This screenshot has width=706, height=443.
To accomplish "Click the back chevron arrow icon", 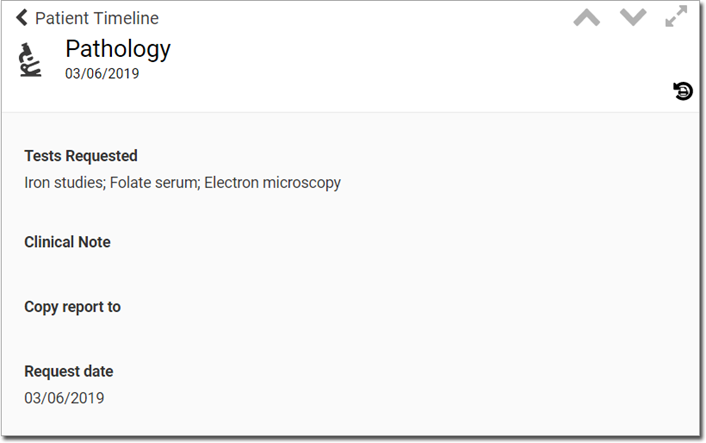I will pyautogui.click(x=22, y=18).
